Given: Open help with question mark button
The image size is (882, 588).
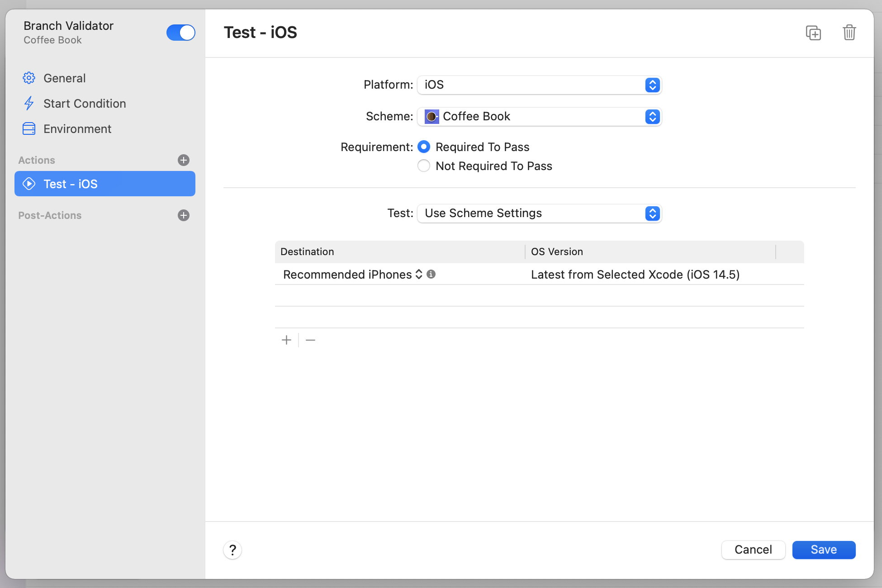Looking at the screenshot, I should pyautogui.click(x=232, y=550).
